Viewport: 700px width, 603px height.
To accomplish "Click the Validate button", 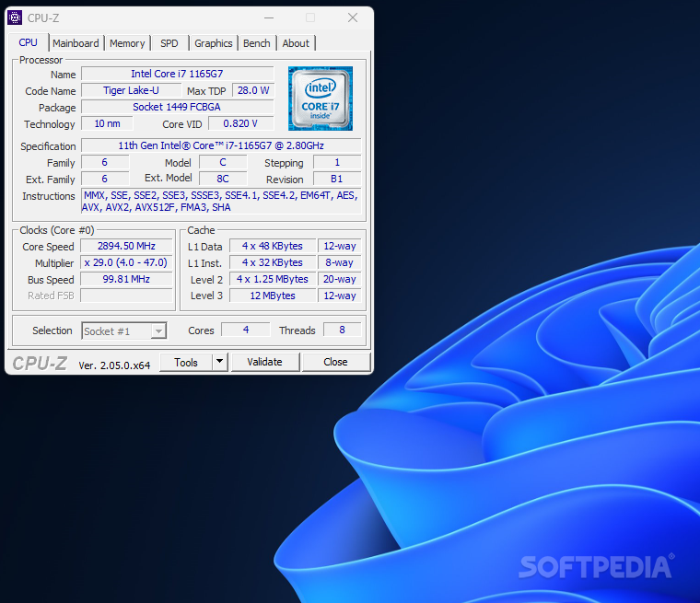I will (265, 362).
